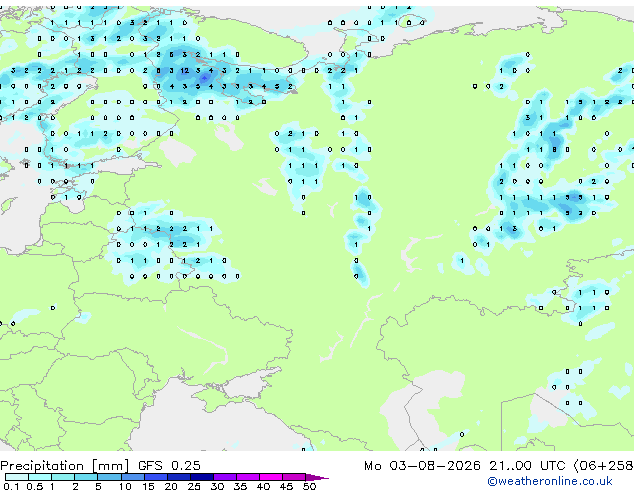Click the '12' precipitation value on map
The width and height of the screenshot is (634, 490).
click(x=185, y=70)
